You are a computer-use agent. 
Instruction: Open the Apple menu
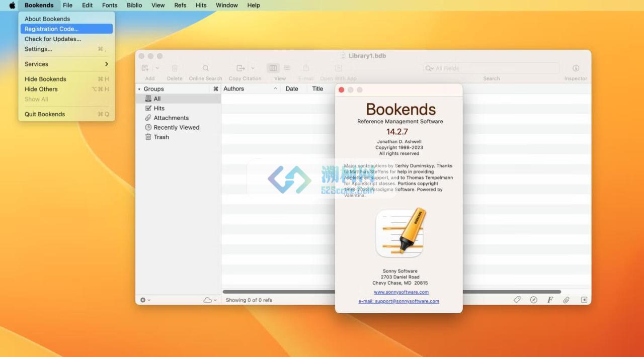pos(12,5)
